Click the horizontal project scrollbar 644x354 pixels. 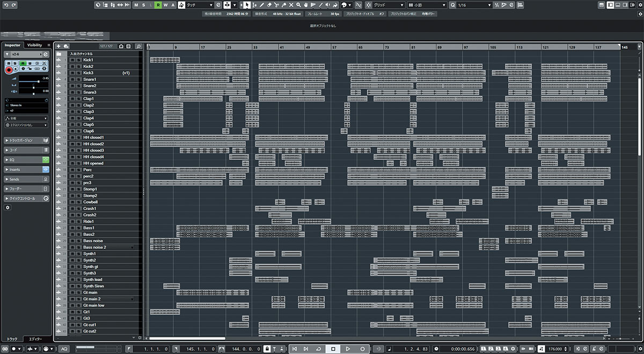pos(187,338)
